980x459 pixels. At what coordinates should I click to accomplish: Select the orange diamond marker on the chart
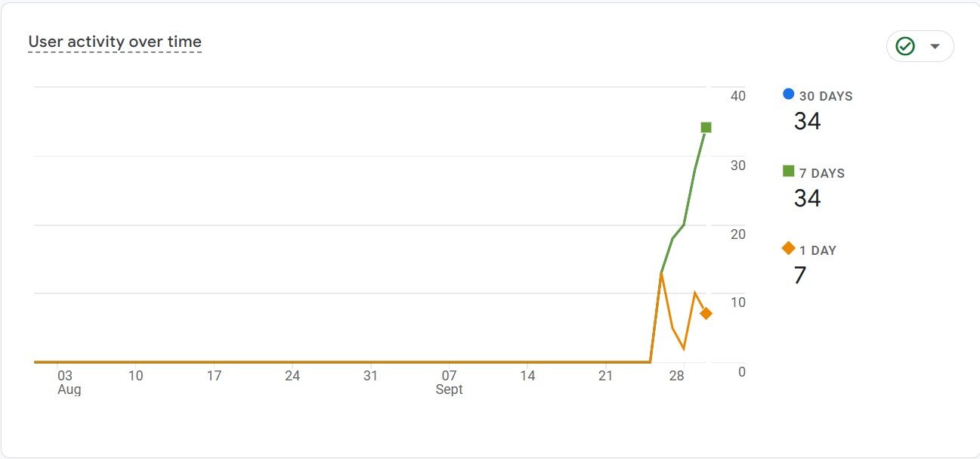705,312
